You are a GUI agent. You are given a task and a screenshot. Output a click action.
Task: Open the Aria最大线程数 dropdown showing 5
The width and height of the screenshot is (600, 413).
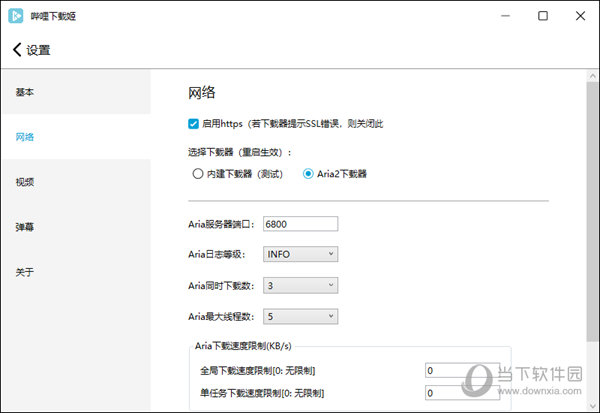(x=300, y=317)
